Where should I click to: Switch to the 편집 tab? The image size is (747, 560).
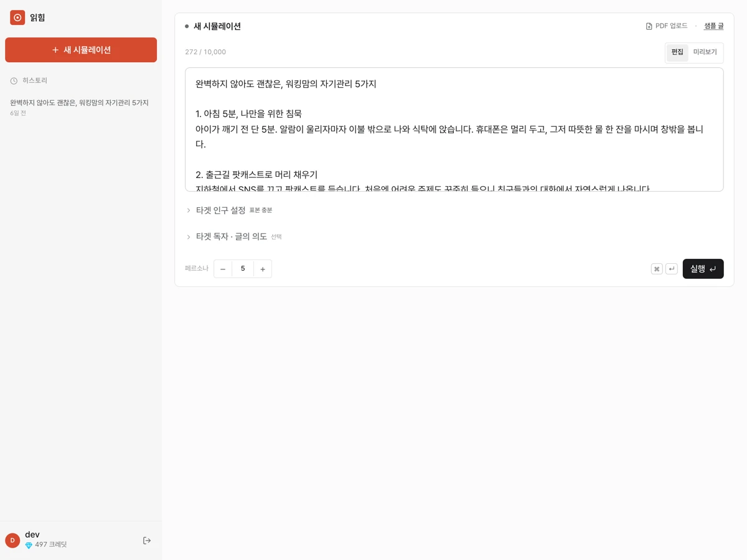pyautogui.click(x=677, y=52)
